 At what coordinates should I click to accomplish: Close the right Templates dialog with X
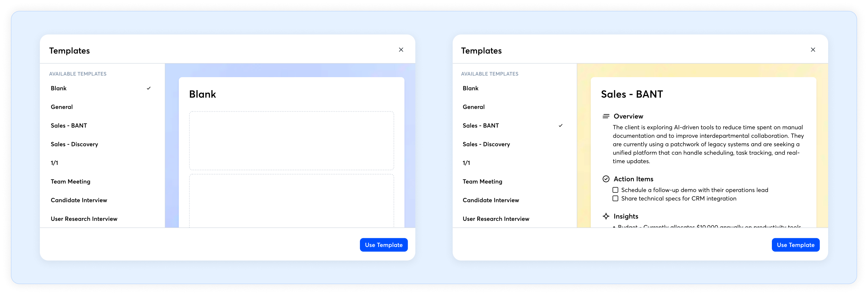[x=813, y=50]
